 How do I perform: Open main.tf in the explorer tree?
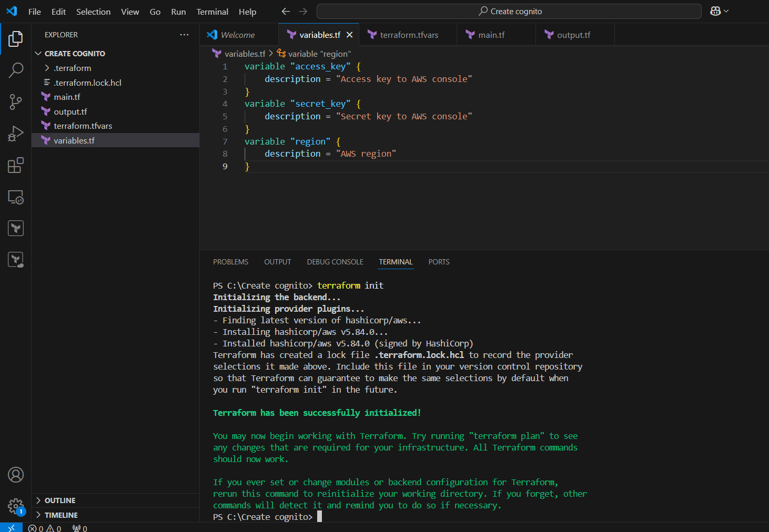pyautogui.click(x=116, y=97)
